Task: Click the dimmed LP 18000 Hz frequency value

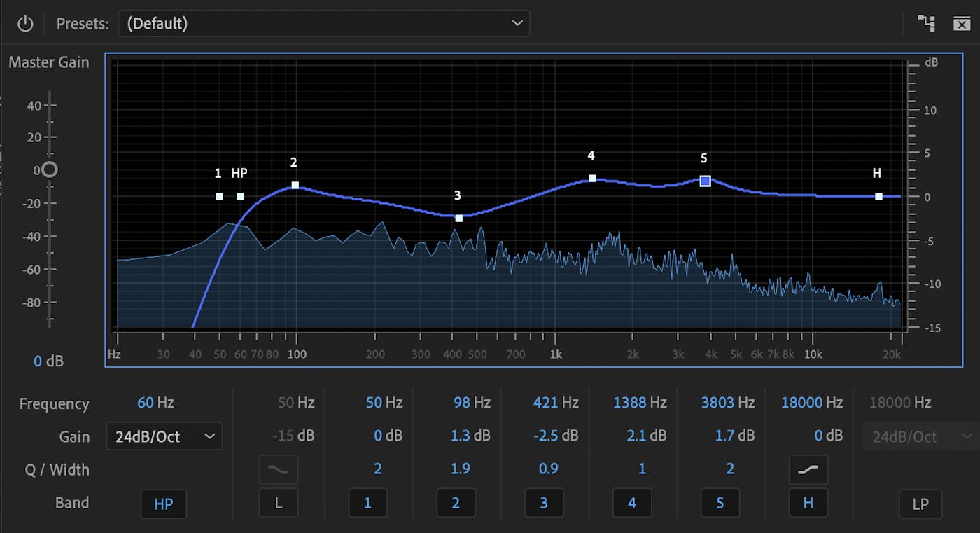Action: click(900, 403)
